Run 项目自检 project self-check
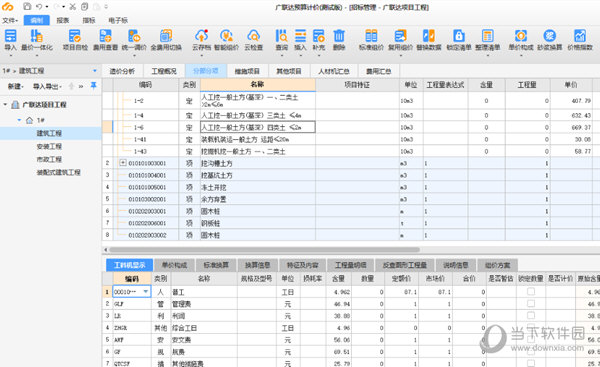 coord(75,40)
